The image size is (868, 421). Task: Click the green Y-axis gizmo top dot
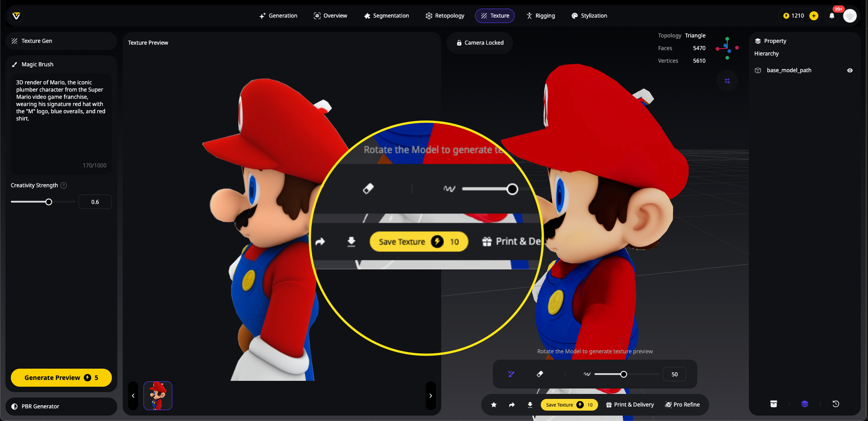[x=727, y=39]
